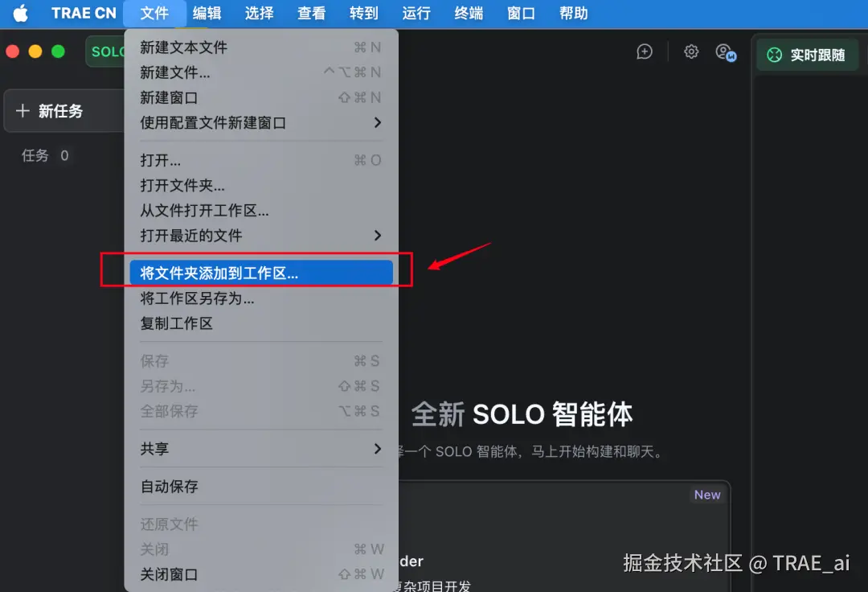Click the 任务 0 label
The height and width of the screenshot is (592, 868).
pos(45,155)
